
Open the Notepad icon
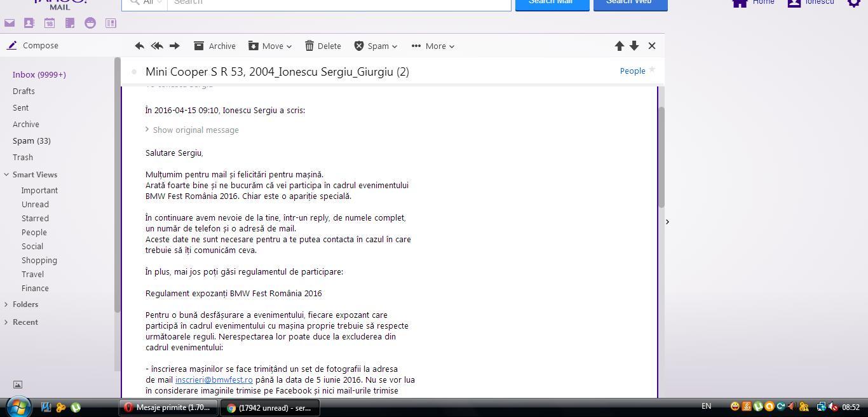tap(70, 23)
